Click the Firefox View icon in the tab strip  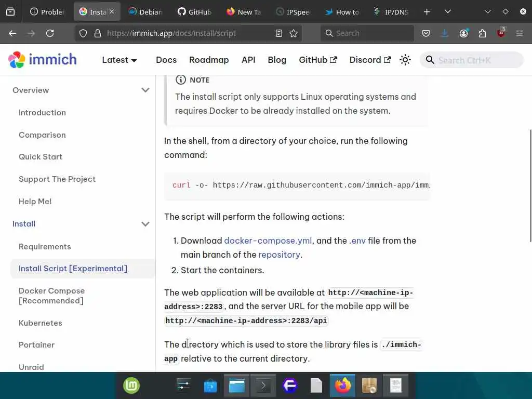[10, 12]
